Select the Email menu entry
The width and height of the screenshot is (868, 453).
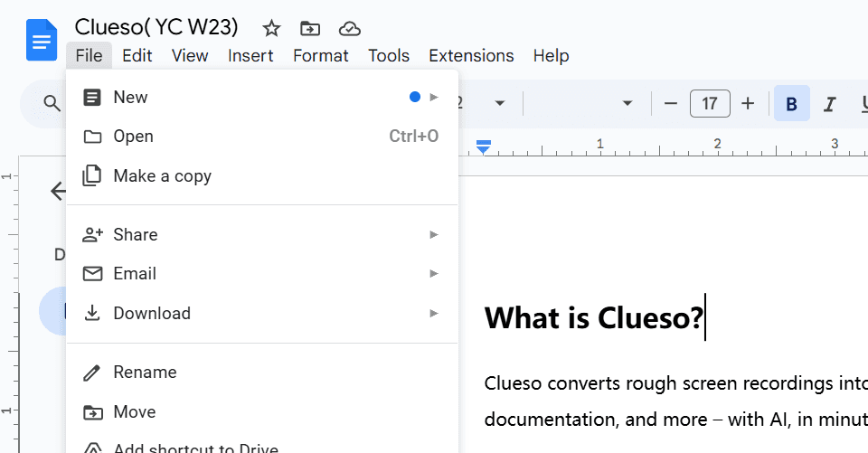click(262, 274)
